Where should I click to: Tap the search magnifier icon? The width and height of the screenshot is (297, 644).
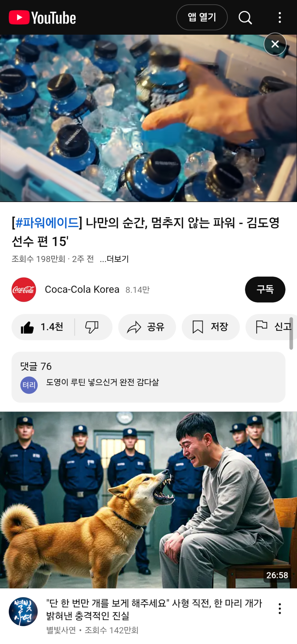coord(245,18)
